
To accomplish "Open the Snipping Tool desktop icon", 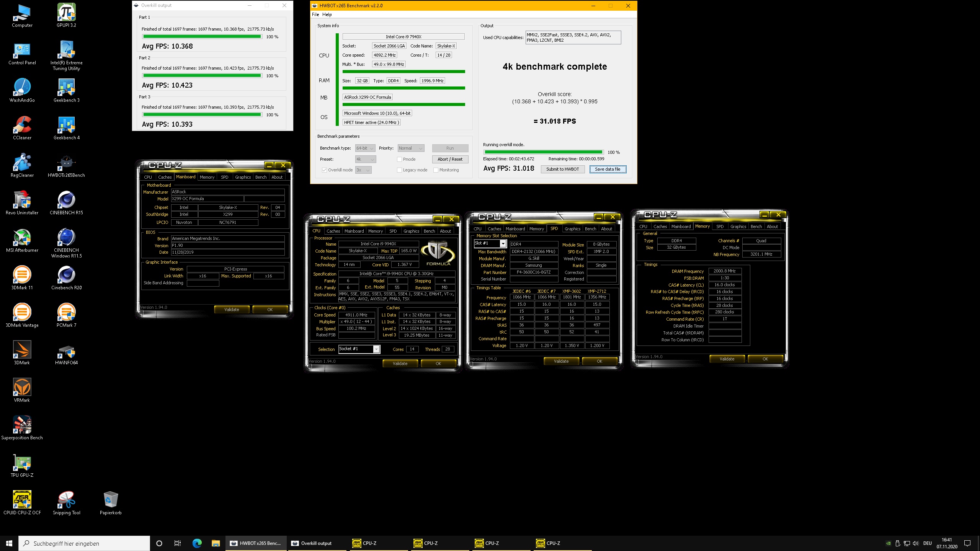I will pyautogui.click(x=66, y=503).
